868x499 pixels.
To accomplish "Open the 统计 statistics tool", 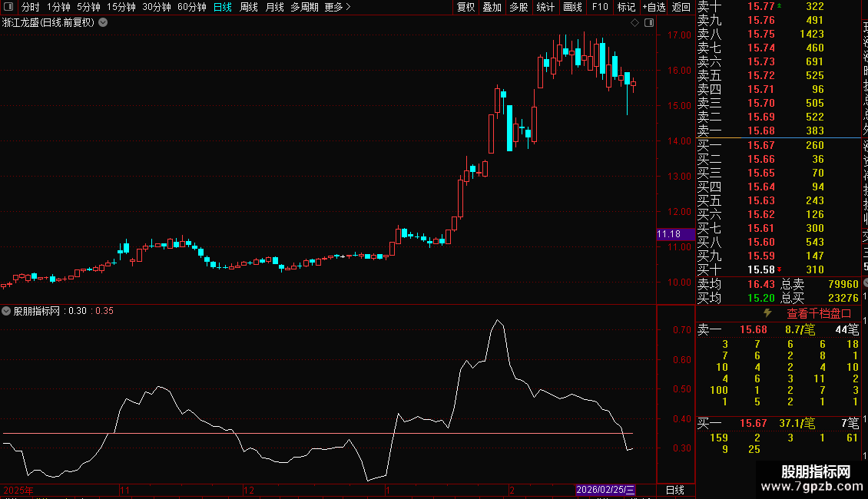I will pos(545,7).
